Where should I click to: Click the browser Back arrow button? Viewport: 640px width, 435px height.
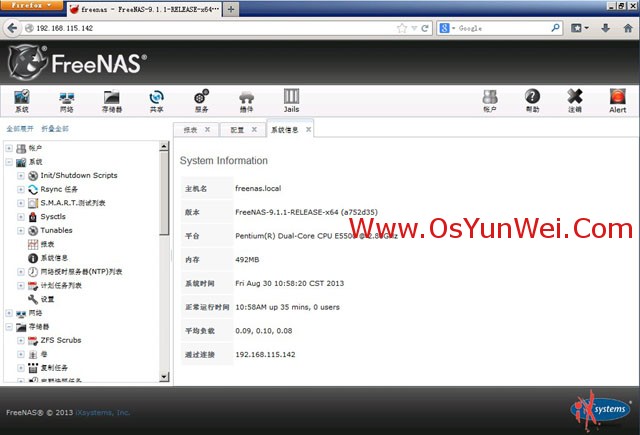12,28
